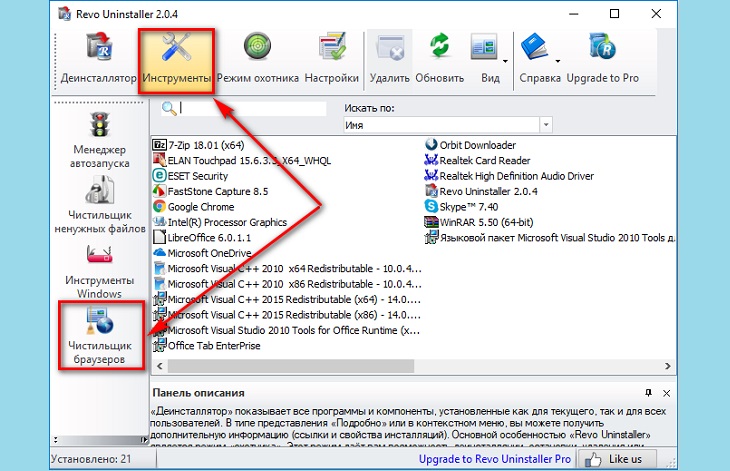
Task: Select ELAN Touchpad program entry
Action: point(242,161)
